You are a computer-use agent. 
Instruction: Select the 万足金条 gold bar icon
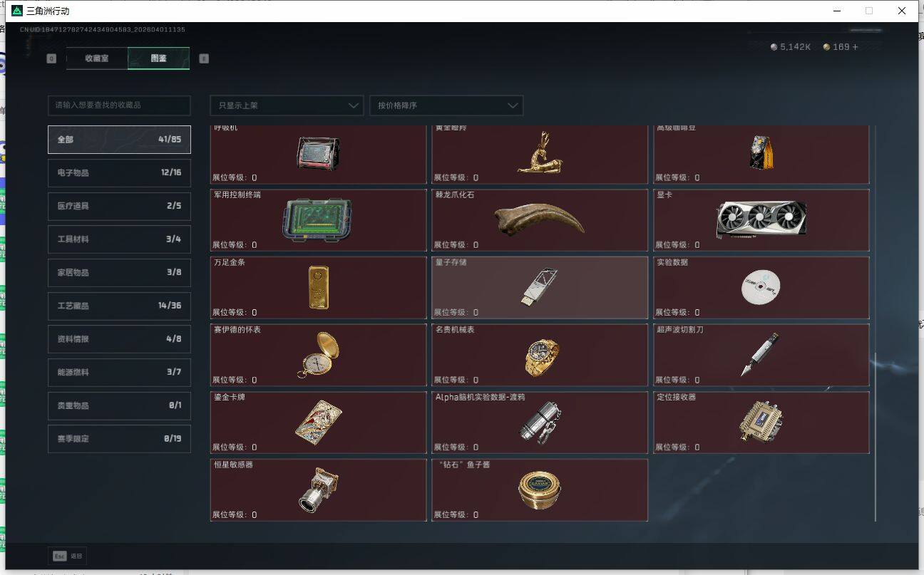pos(319,287)
